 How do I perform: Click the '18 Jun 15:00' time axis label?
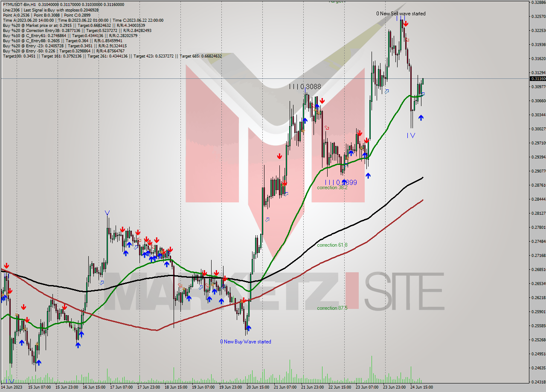(x=176, y=387)
